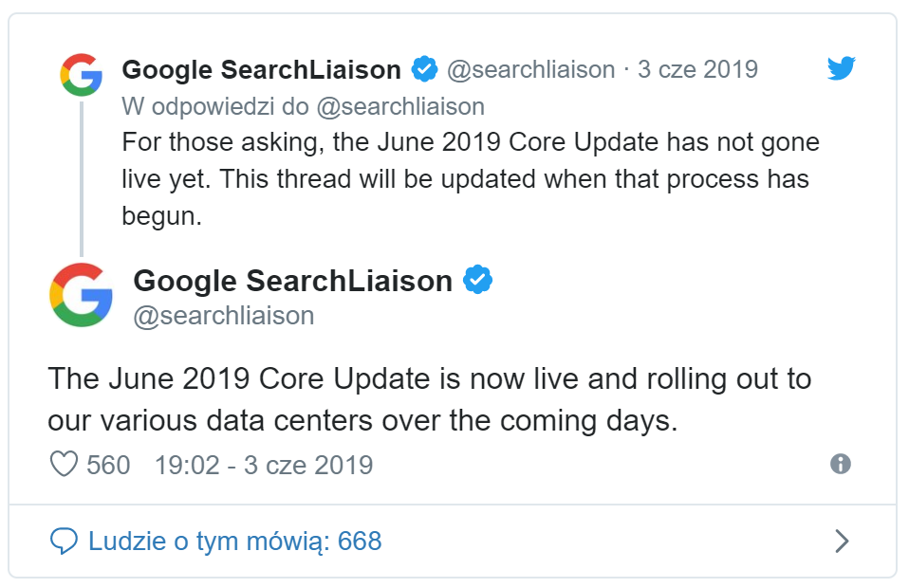The image size is (909, 588).
Task: Open "Ludzie o tym mówią: 668" link
Action: point(234,542)
